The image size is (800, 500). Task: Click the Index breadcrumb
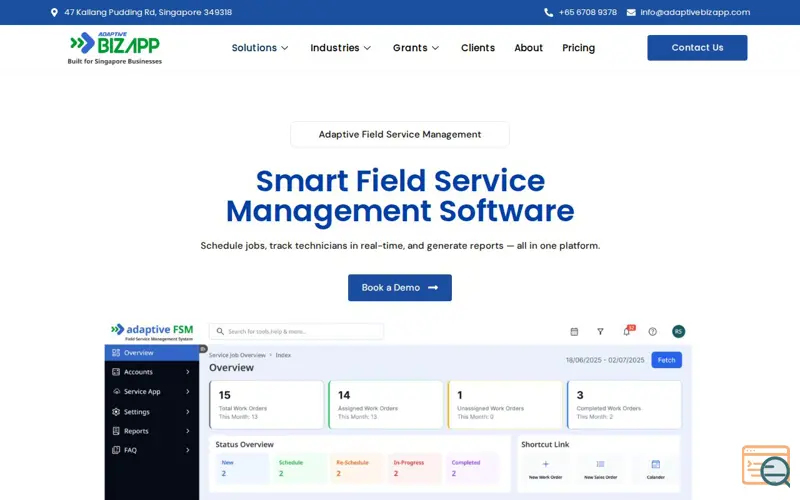[x=283, y=355]
